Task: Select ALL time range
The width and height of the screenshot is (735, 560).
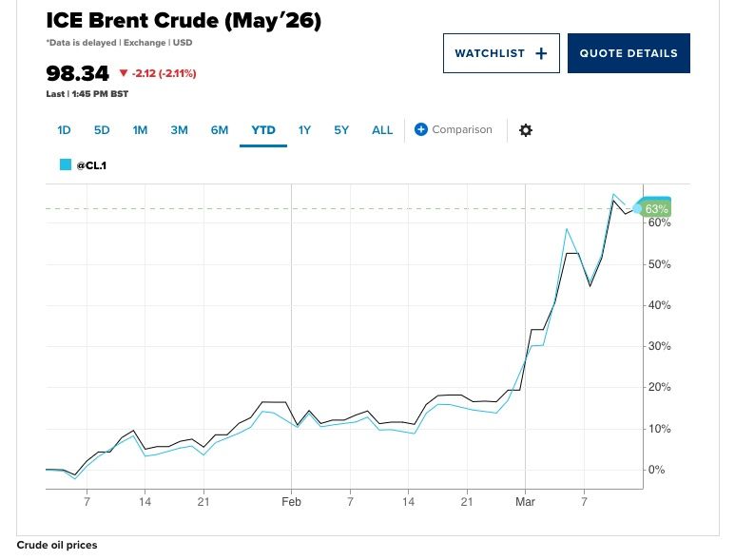Action: (x=382, y=130)
